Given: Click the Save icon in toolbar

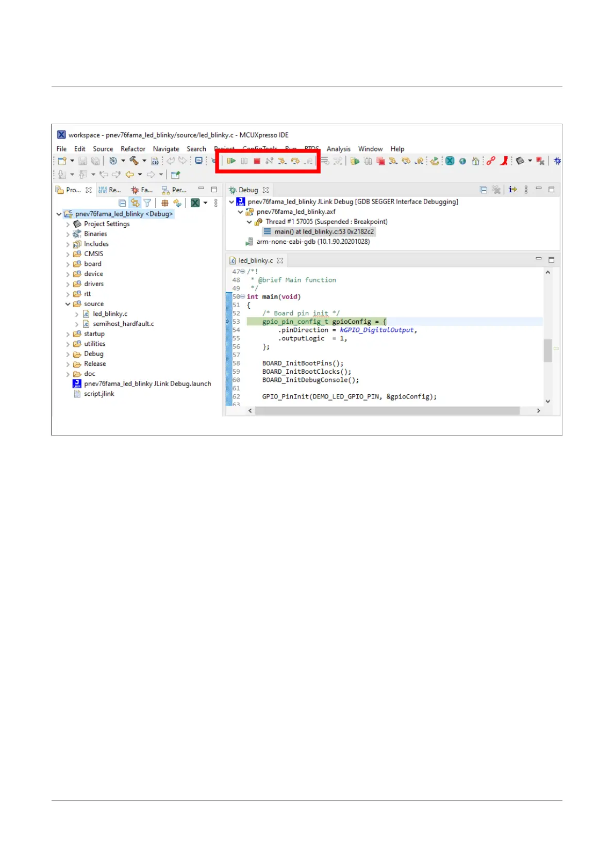Looking at the screenshot, I should pyautogui.click(x=82, y=161).
